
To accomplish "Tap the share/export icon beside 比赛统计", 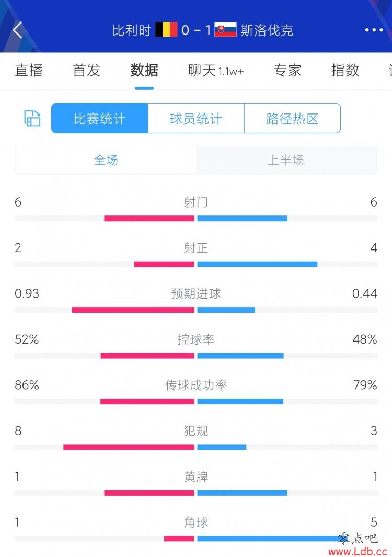I will click(32, 118).
